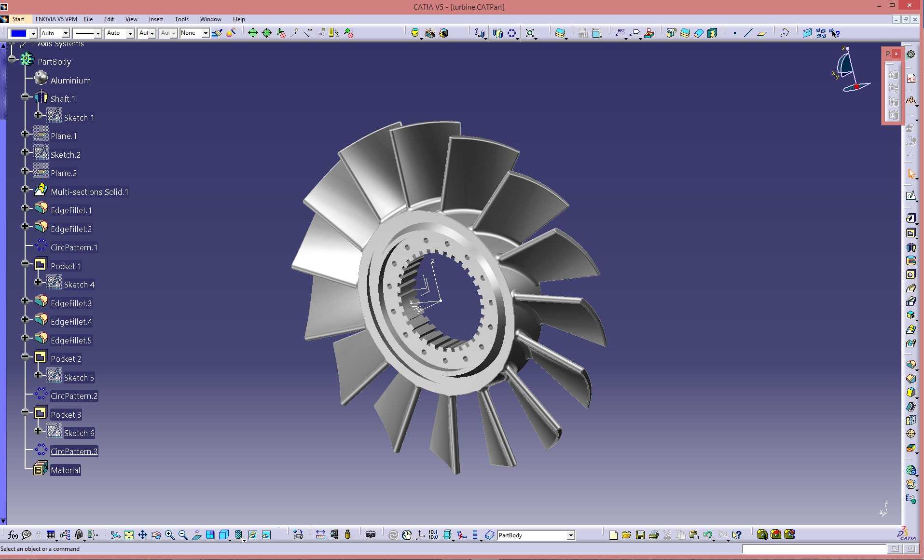Click the Capture camera icon

[x=371, y=534]
